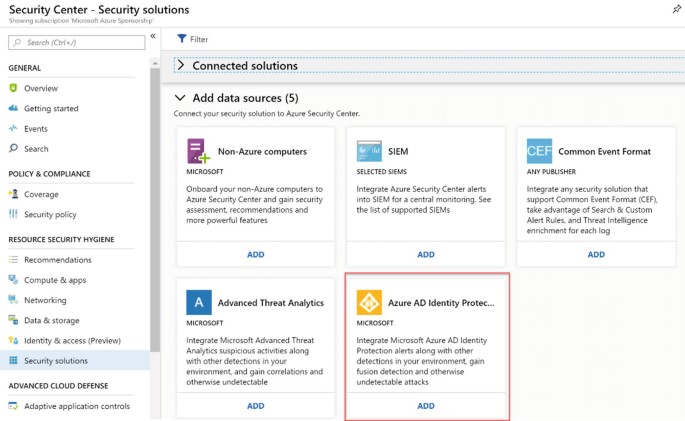Click the Adaptive application controls icon
The width and height of the screenshot is (685, 421).
pos(13,406)
